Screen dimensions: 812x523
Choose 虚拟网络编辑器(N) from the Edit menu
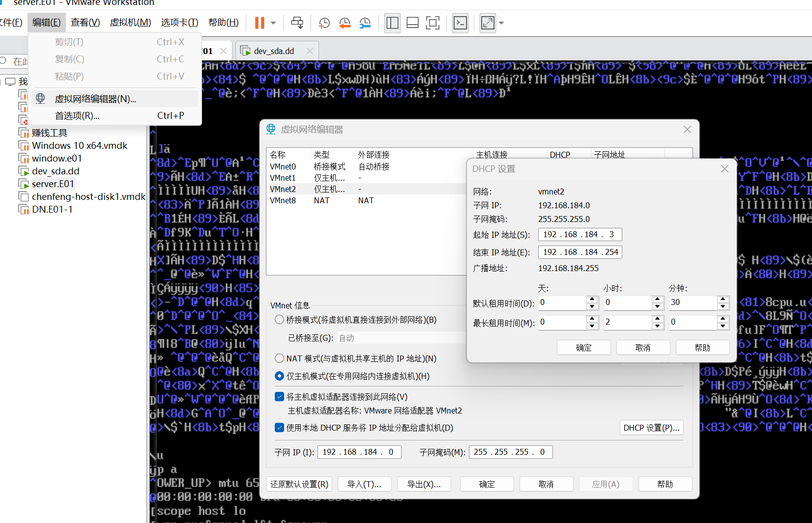coord(95,99)
